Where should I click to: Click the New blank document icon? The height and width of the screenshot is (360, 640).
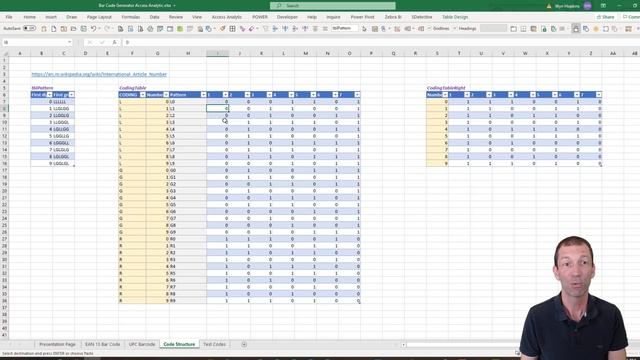tap(53, 29)
